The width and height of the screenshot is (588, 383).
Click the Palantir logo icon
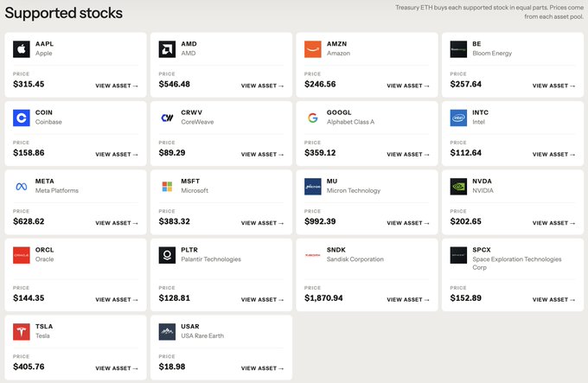(x=167, y=255)
